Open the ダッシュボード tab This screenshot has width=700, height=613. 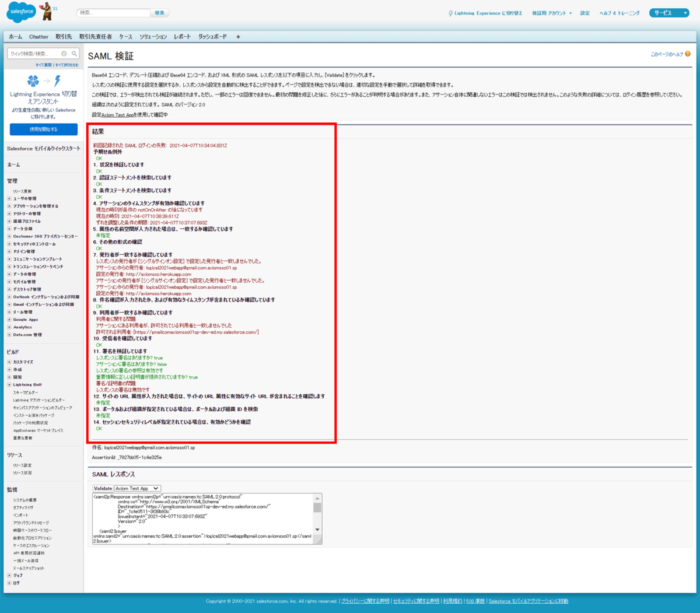(x=212, y=37)
